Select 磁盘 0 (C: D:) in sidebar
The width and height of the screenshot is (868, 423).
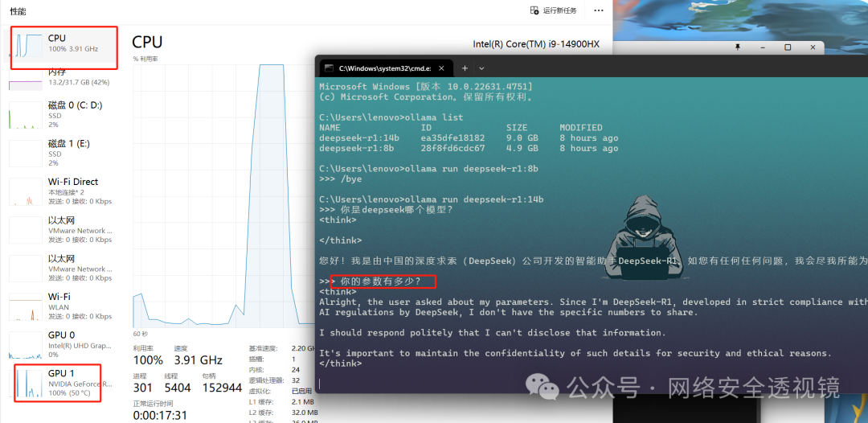coord(62,115)
